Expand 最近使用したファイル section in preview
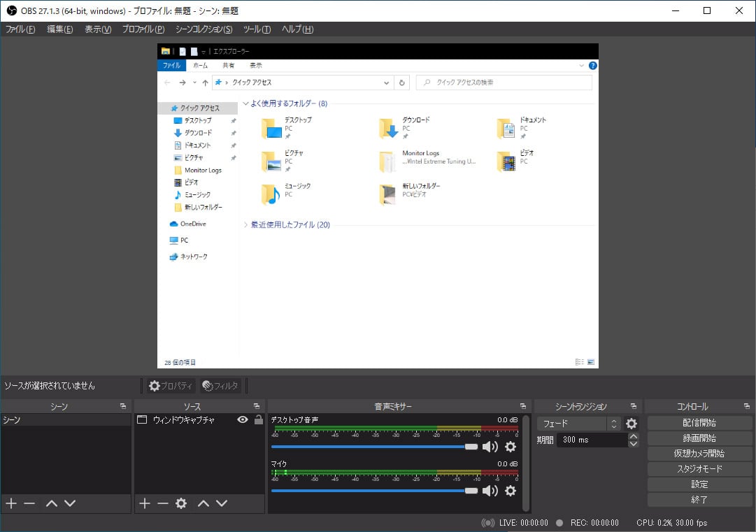Image resolution: width=756 pixels, height=532 pixels. click(245, 225)
